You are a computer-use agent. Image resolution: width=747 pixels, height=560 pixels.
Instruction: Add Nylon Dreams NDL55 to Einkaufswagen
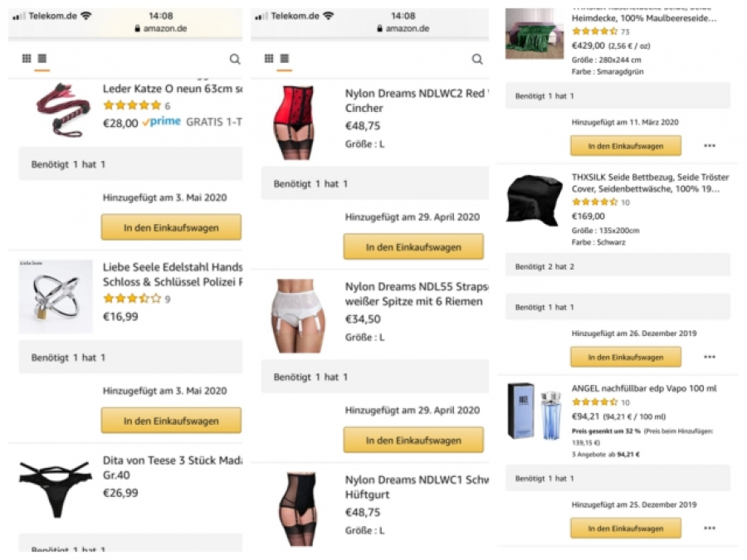413,440
